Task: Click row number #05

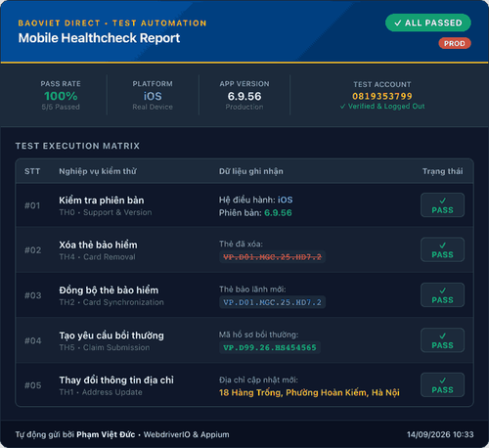Action: (x=33, y=385)
